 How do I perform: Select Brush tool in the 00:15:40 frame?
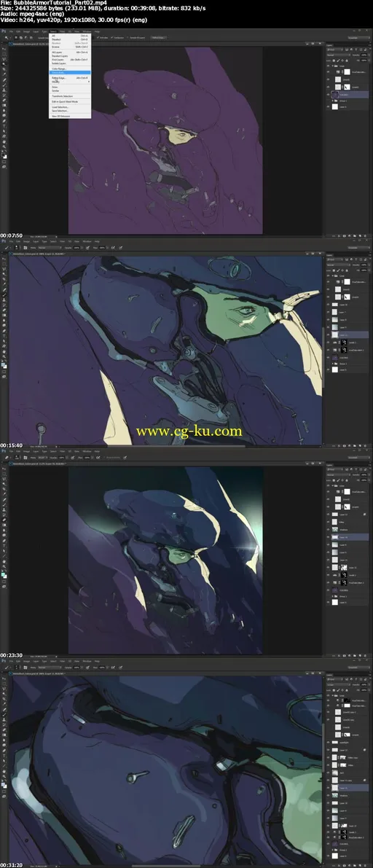4,295
